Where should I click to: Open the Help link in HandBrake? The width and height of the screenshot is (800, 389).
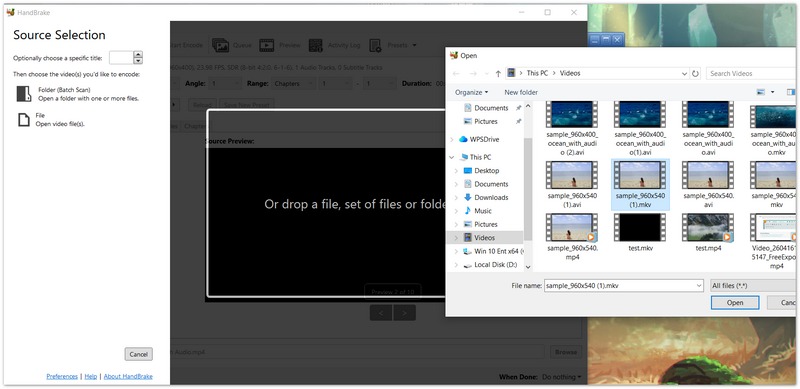coord(91,376)
